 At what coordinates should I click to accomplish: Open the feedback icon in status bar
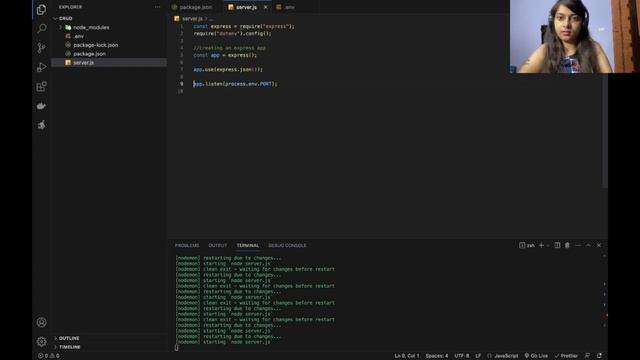tap(587, 356)
